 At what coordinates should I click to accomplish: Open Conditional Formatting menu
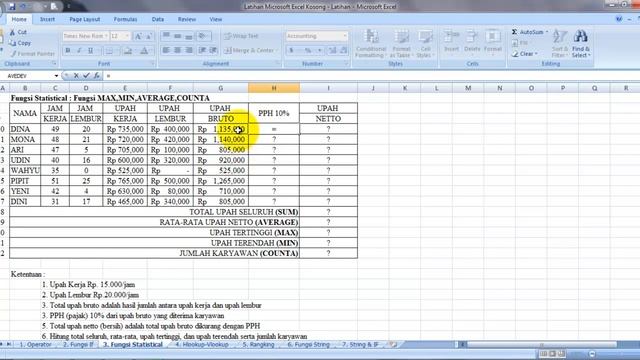[x=371, y=43]
